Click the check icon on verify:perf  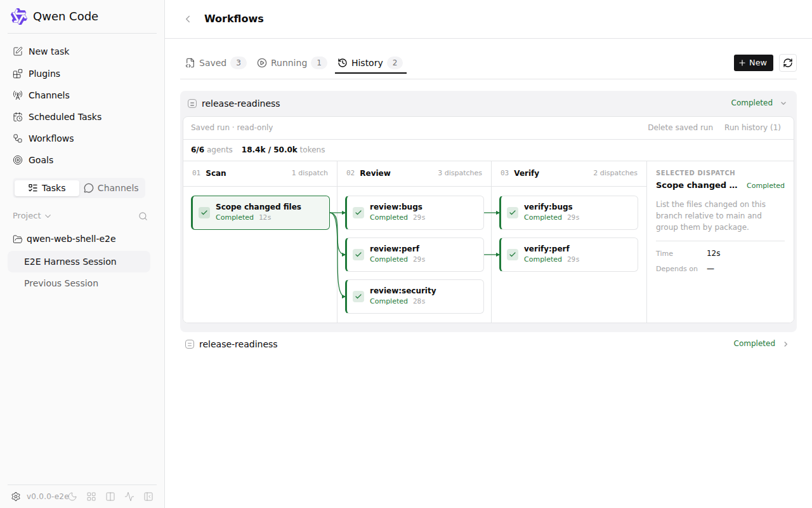[x=513, y=255]
